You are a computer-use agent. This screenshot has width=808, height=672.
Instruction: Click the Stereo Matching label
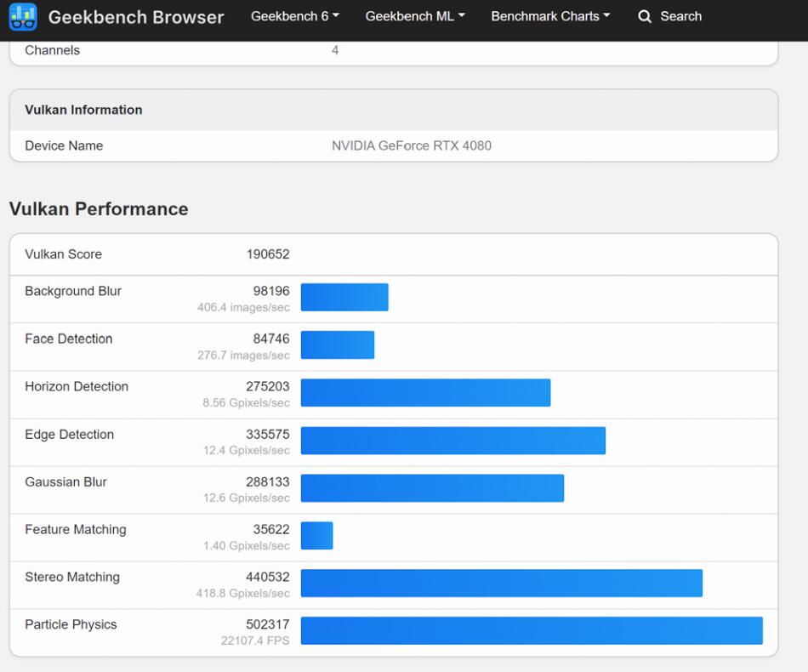(72, 578)
